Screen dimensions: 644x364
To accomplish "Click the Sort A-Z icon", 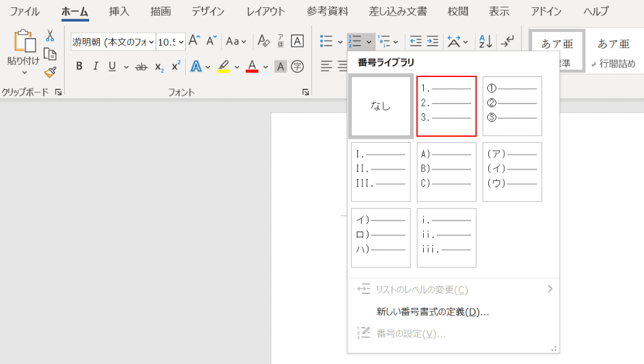I will tap(486, 41).
